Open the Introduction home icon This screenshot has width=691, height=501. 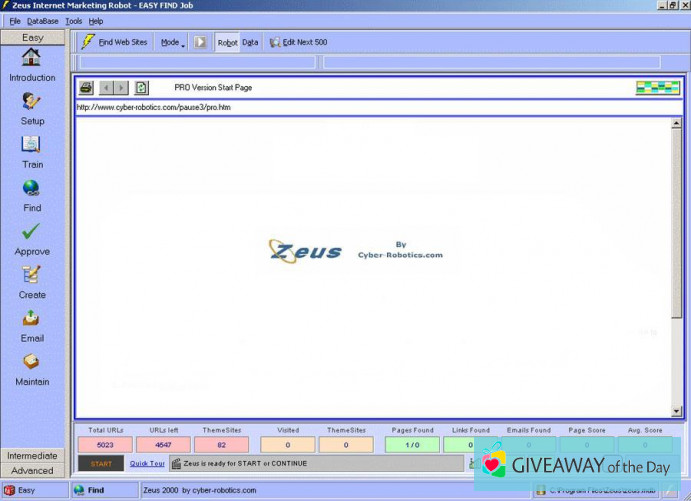click(x=32, y=58)
